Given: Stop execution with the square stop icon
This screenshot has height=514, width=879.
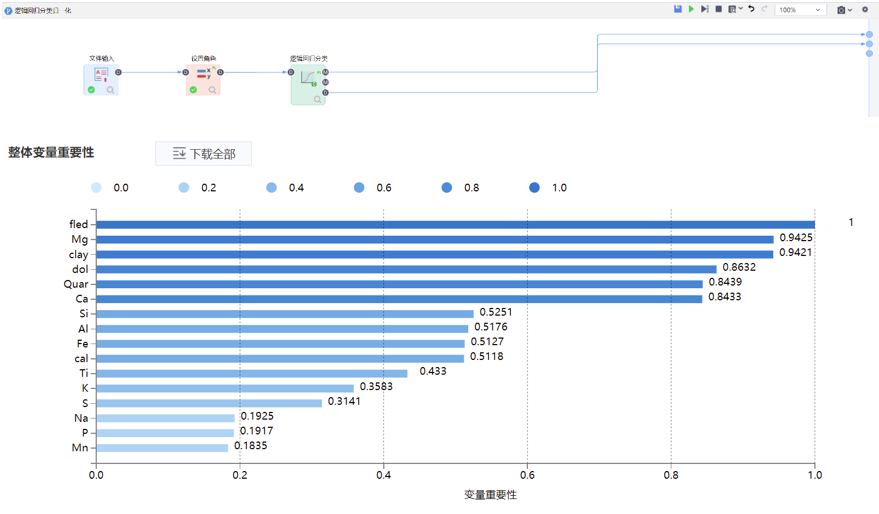Looking at the screenshot, I should point(718,9).
